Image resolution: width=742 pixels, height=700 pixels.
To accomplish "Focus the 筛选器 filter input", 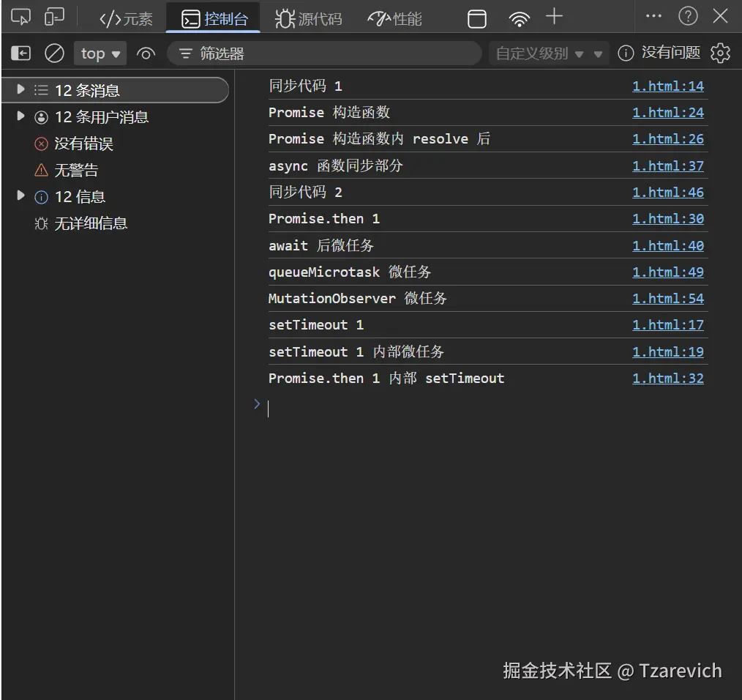I will click(x=325, y=53).
